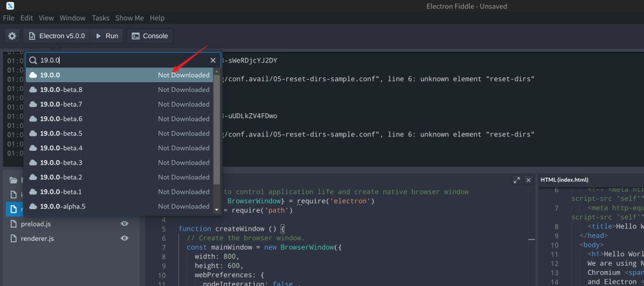
Task: Open the Show Me menu
Action: click(129, 18)
